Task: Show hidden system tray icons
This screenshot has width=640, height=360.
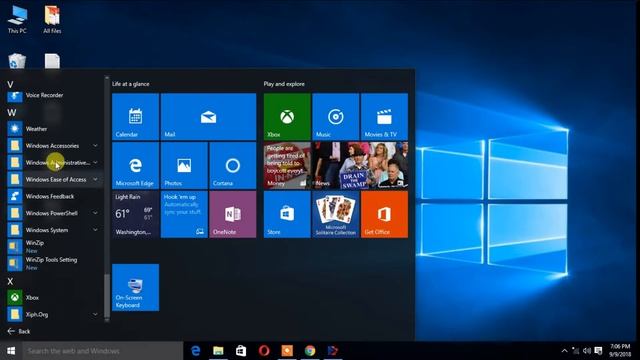Action: (564, 351)
